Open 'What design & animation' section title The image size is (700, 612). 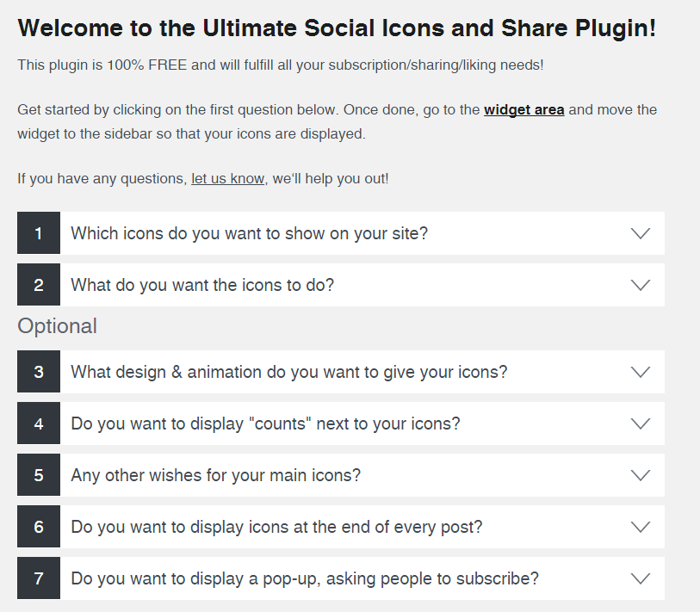tap(288, 372)
